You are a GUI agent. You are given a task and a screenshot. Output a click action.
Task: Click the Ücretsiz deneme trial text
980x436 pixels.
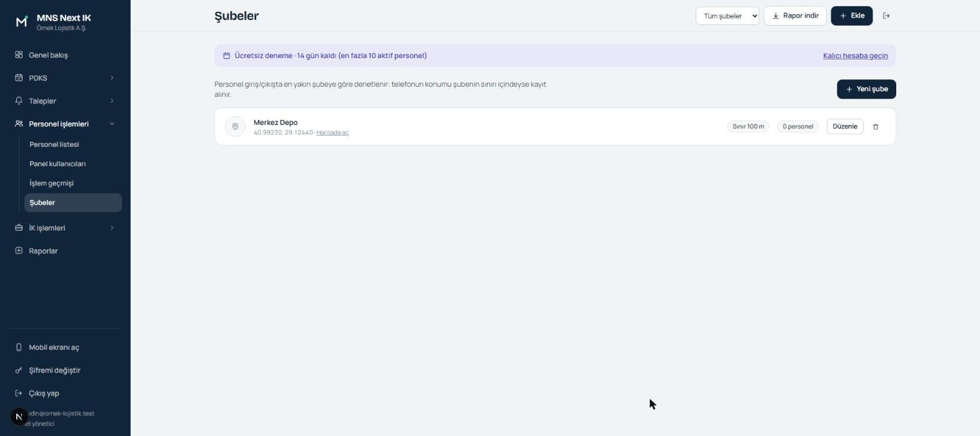(x=331, y=56)
